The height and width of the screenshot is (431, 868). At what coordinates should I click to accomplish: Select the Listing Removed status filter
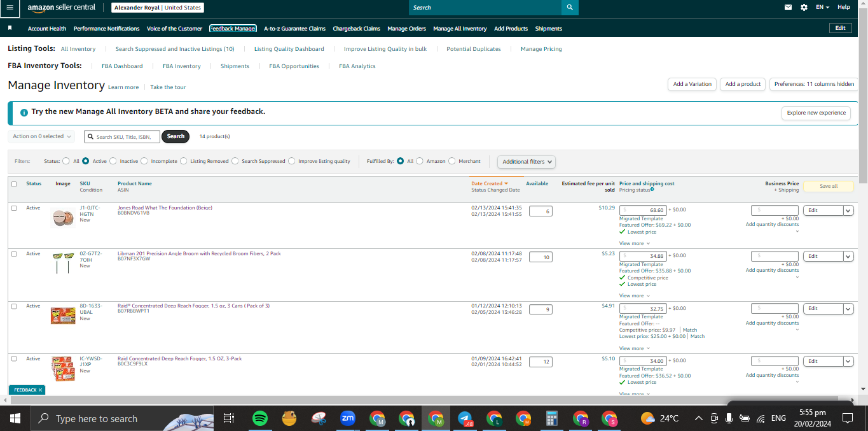tap(184, 161)
